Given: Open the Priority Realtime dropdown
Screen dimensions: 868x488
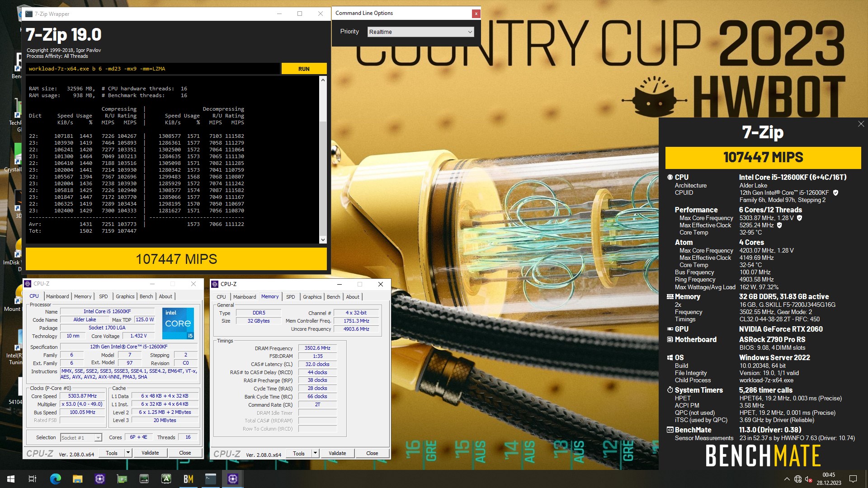Looking at the screenshot, I should (420, 32).
